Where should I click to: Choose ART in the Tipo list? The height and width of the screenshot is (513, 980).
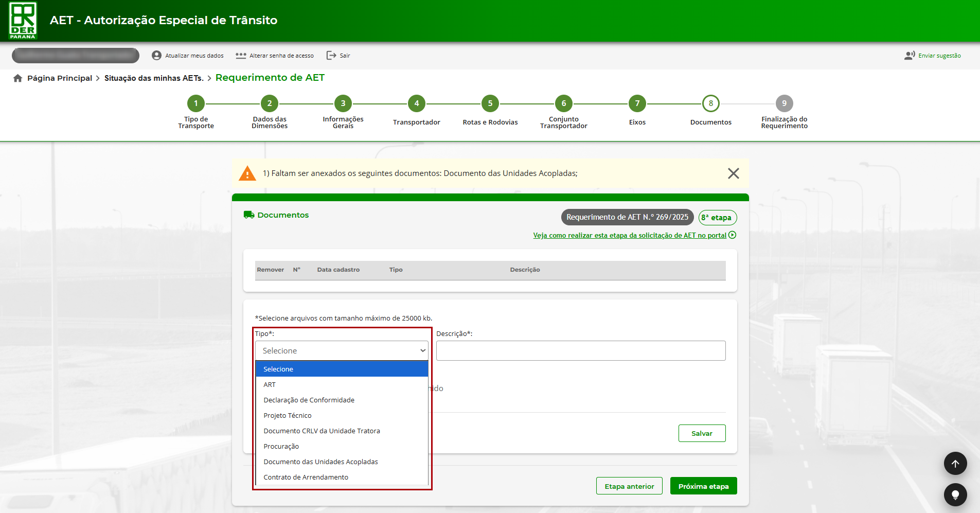[342, 384]
